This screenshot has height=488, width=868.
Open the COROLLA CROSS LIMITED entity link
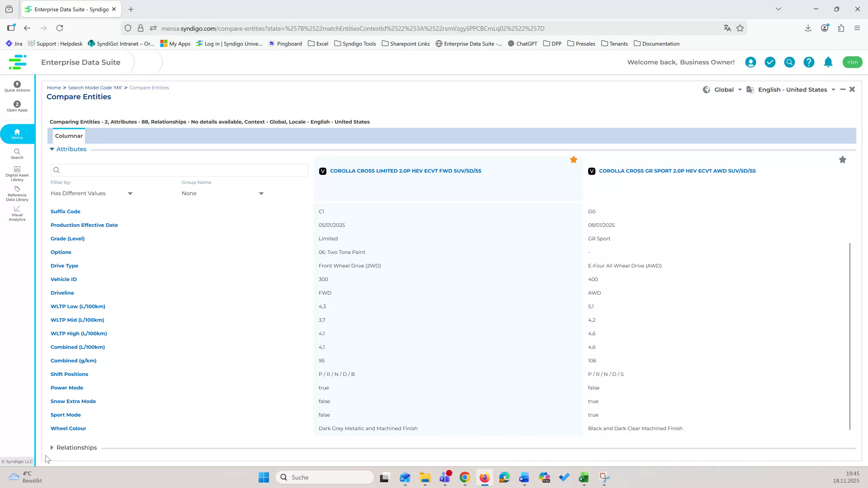pyautogui.click(x=405, y=171)
